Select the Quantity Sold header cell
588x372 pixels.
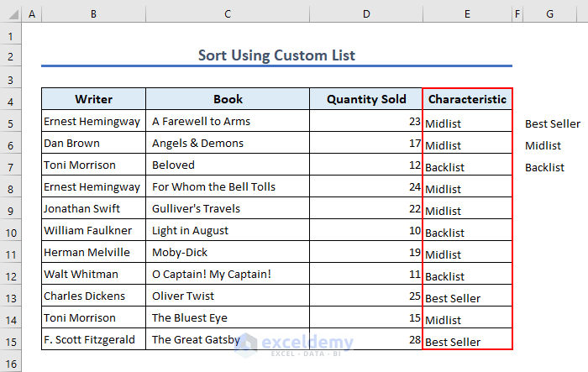click(x=366, y=99)
